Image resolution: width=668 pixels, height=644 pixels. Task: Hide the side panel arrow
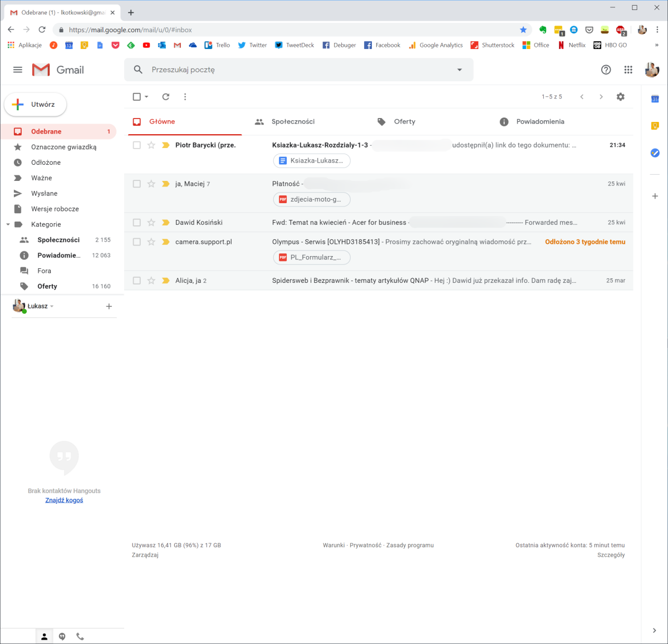pos(654,630)
